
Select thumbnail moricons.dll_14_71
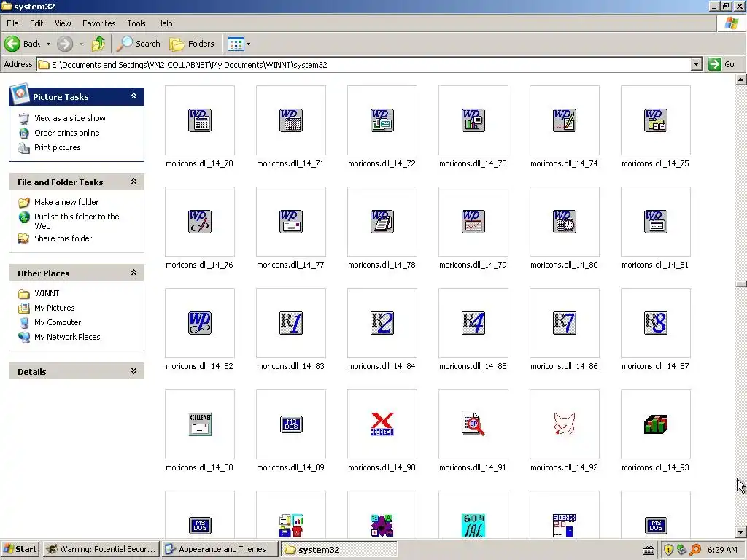coord(291,120)
